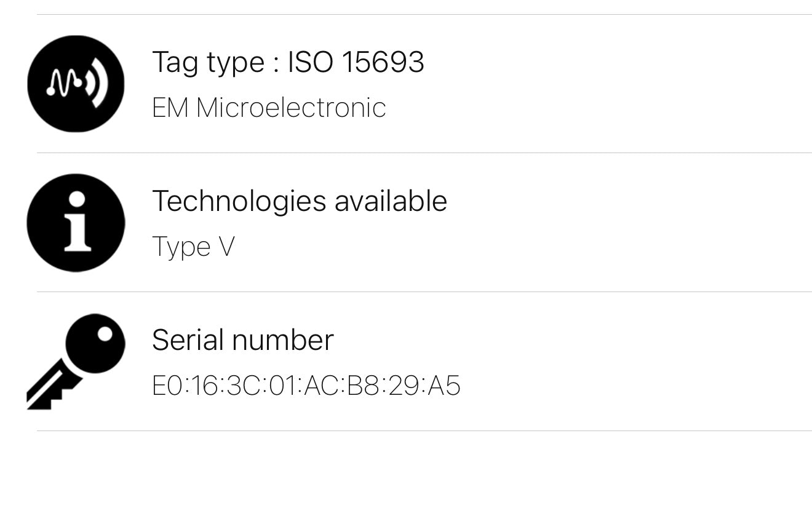The height and width of the screenshot is (516, 812).
Task: Click the word "Serial" in third row
Action: [186, 340]
